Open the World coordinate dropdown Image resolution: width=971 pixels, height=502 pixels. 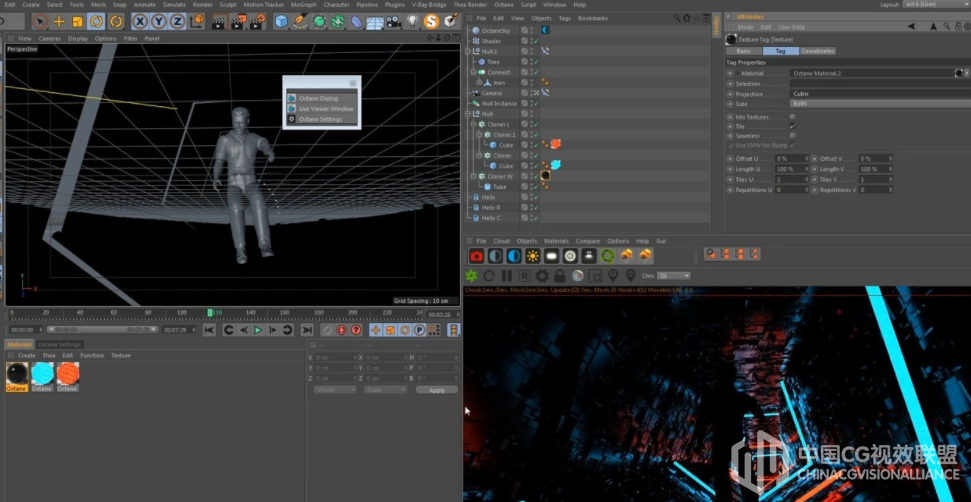click(335, 390)
